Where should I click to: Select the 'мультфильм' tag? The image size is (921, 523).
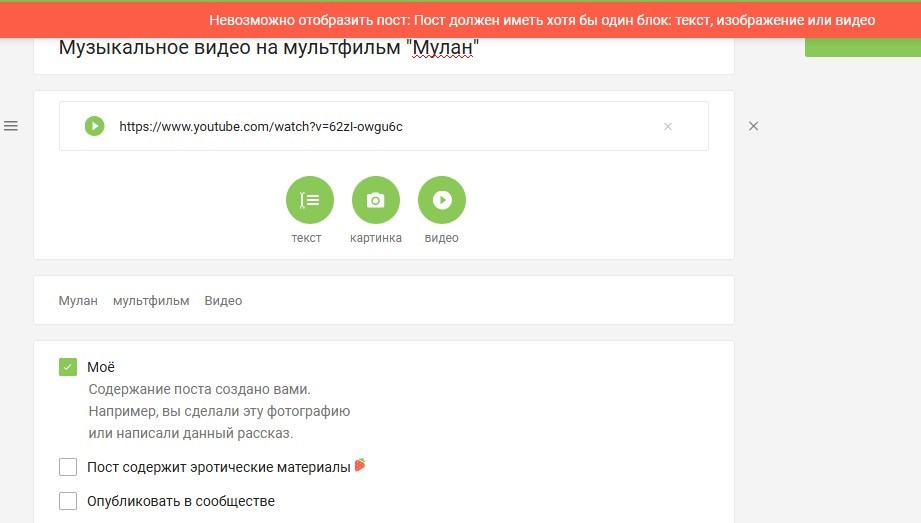[151, 301]
